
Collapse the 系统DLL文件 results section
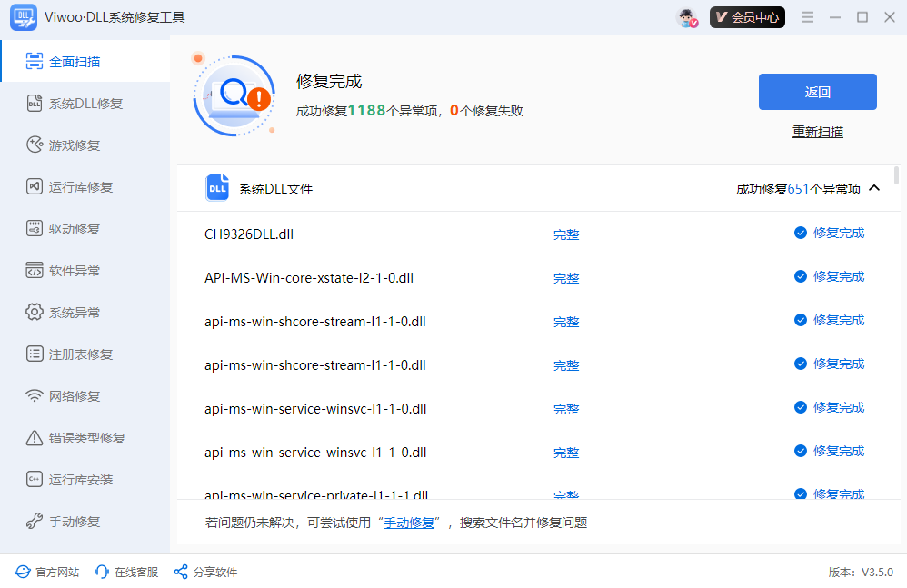(x=873, y=187)
